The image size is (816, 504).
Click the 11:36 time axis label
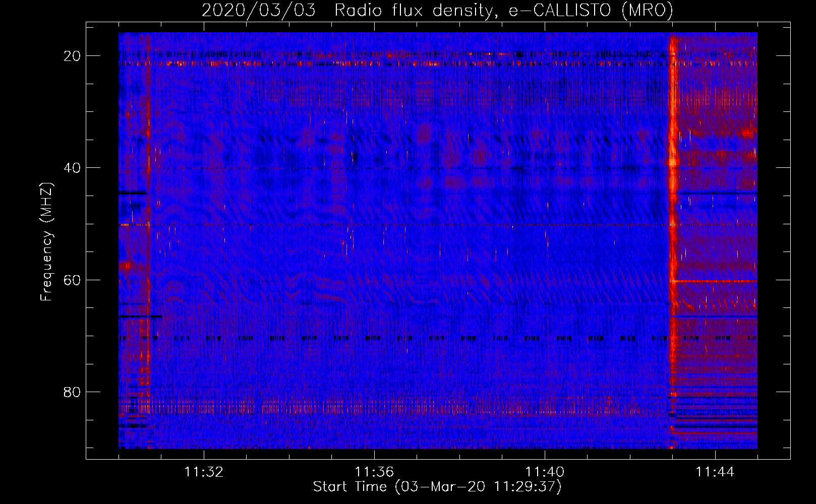coord(374,472)
